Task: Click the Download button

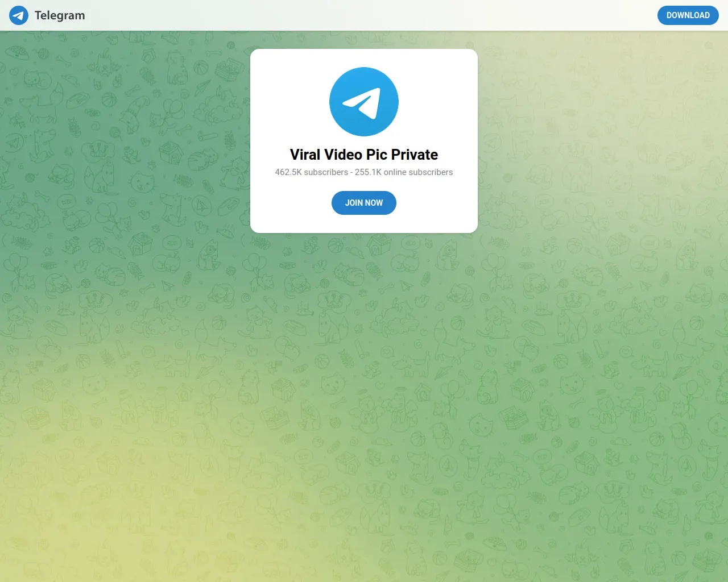Action: pyautogui.click(x=688, y=15)
